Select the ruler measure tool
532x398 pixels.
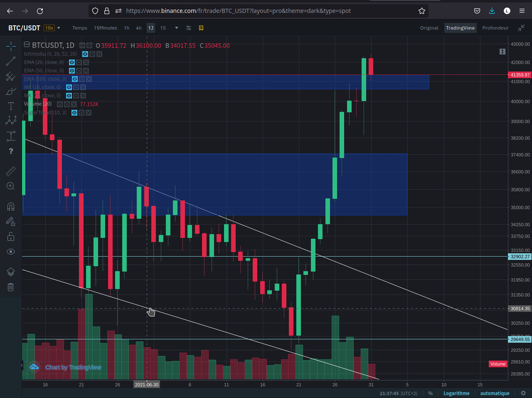(x=11, y=171)
